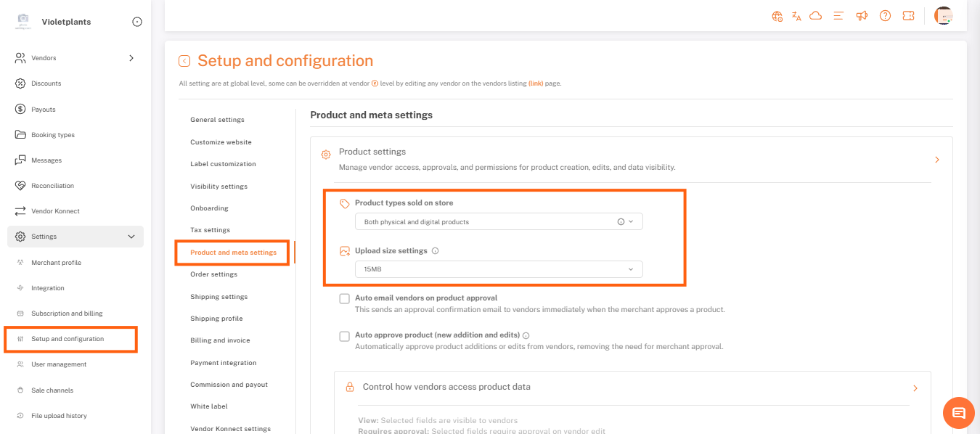980x434 pixels.
Task: Select Tax settings in the settings list
Action: [210, 230]
